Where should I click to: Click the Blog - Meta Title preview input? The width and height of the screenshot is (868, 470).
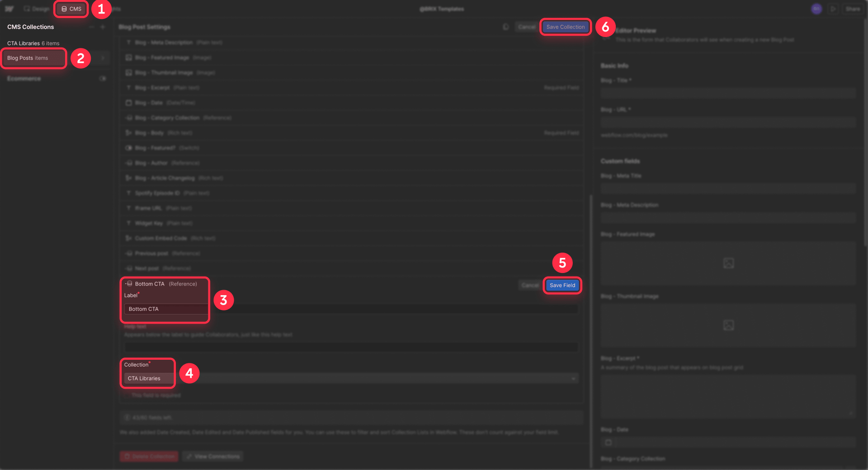coord(728,188)
